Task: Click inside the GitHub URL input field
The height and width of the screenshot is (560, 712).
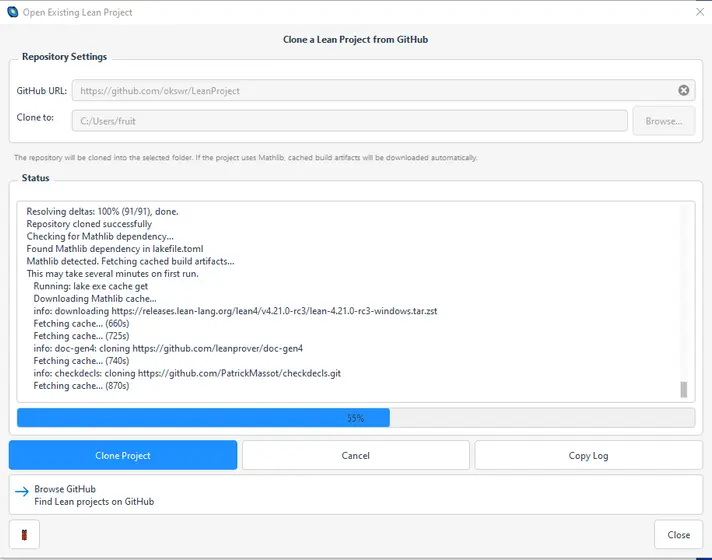Action: 370,91
